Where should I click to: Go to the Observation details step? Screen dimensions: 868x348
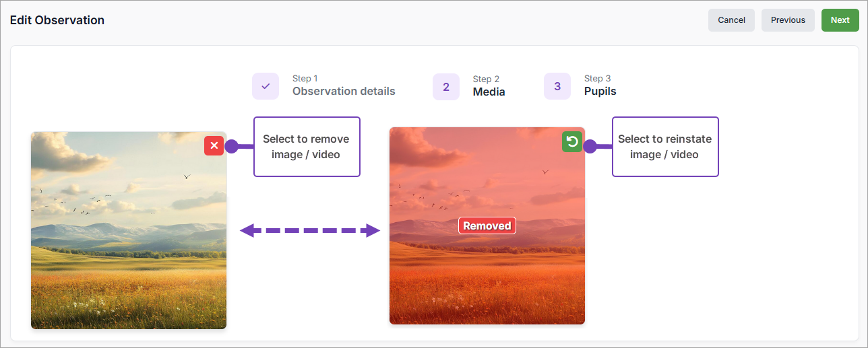click(344, 91)
